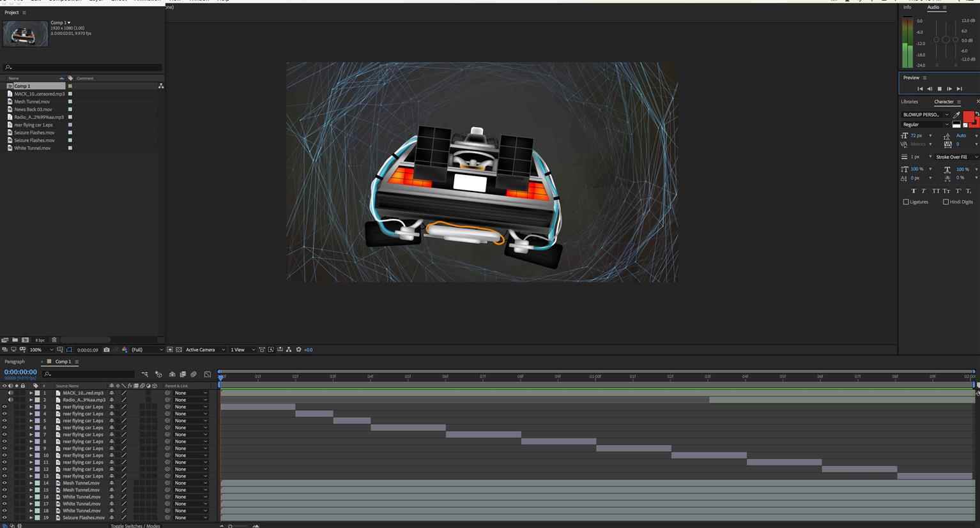Click the center audio level slider knob

[946, 40]
